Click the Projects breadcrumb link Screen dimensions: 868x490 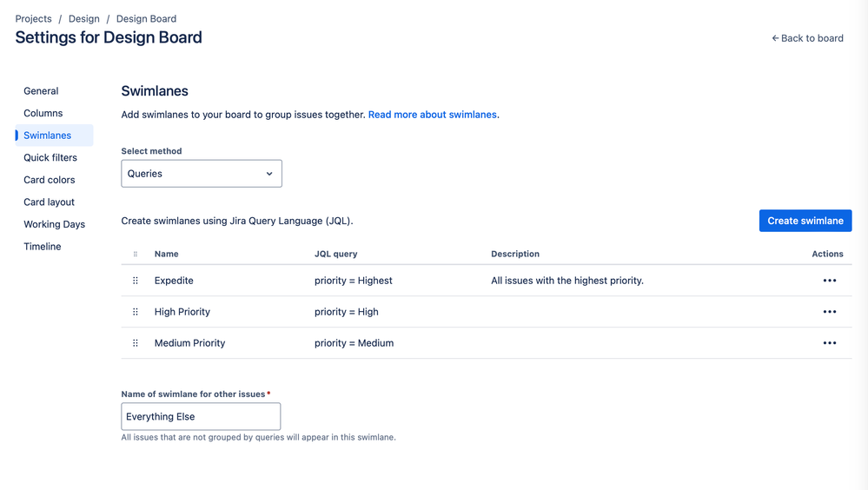tap(33, 18)
